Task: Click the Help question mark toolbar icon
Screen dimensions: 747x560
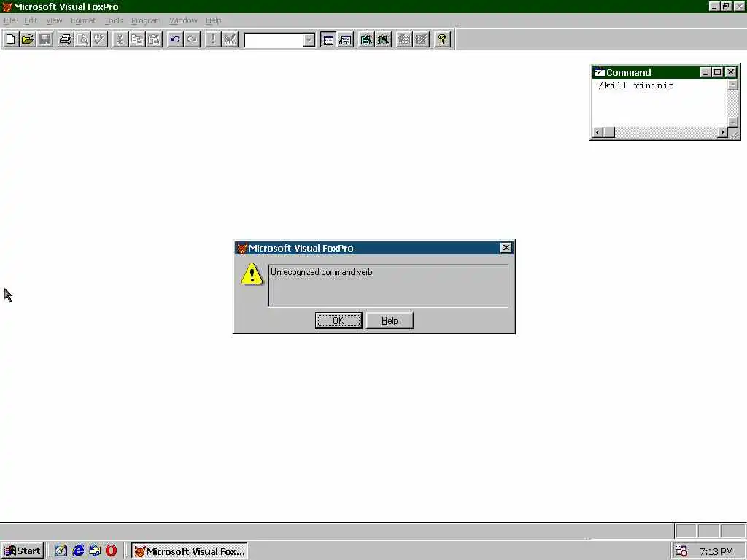Action: (441, 39)
